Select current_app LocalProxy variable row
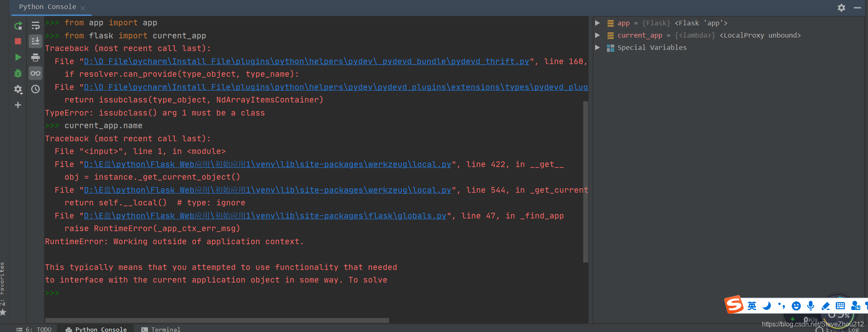Screen dimensions: 868x332 [728, 35]
